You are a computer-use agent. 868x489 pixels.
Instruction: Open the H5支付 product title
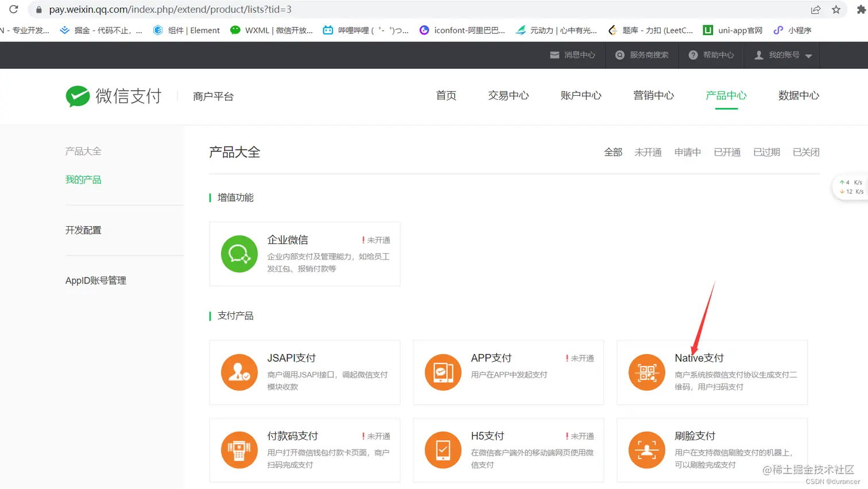pyautogui.click(x=487, y=436)
